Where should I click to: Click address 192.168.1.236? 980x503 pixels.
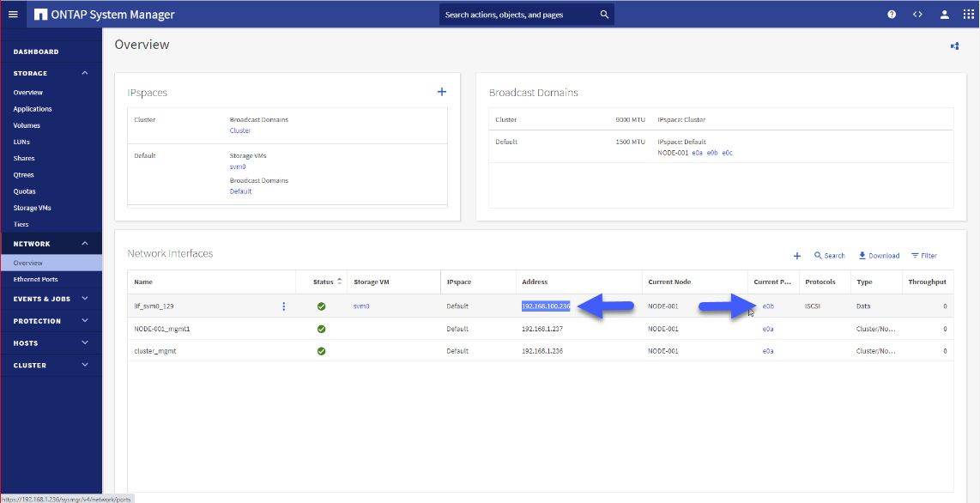(x=541, y=351)
